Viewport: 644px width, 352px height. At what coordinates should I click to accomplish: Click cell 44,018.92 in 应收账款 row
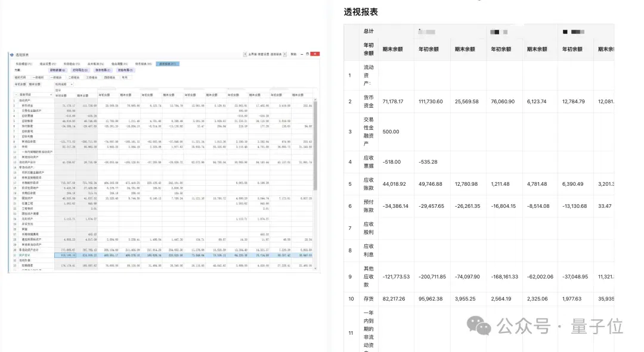point(394,184)
